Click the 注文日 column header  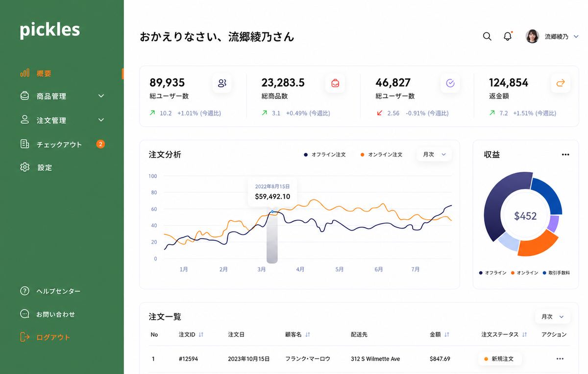[236, 334]
